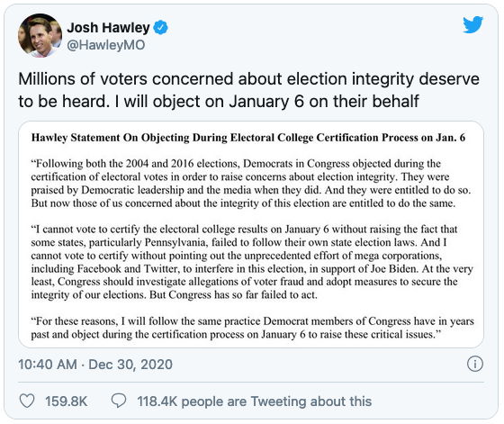Click the heart like icon
Image resolution: width=504 pixels, height=424 pixels.
pos(27,401)
